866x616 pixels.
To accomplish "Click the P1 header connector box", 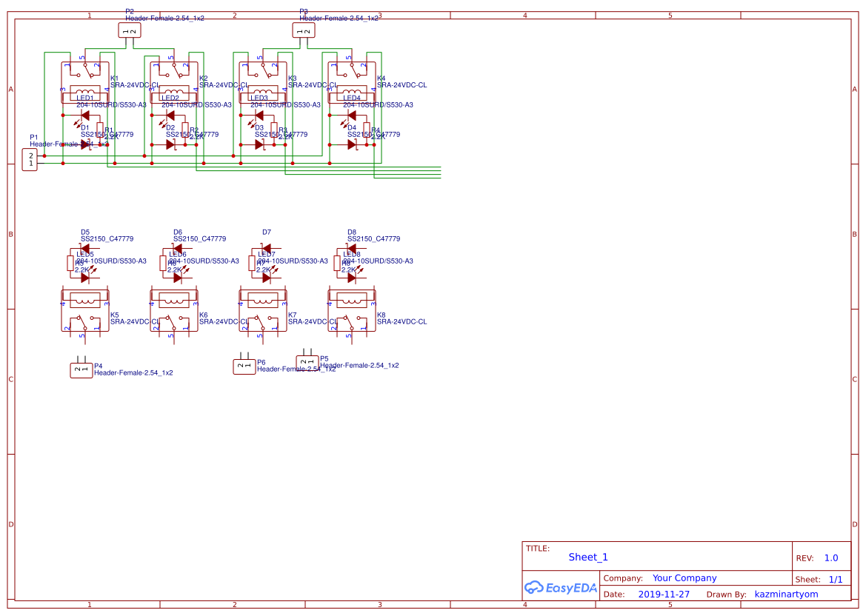I will [30, 159].
